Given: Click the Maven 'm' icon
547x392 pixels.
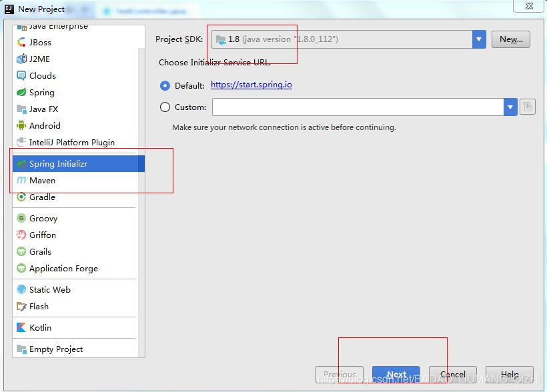Looking at the screenshot, I should tap(21, 180).
